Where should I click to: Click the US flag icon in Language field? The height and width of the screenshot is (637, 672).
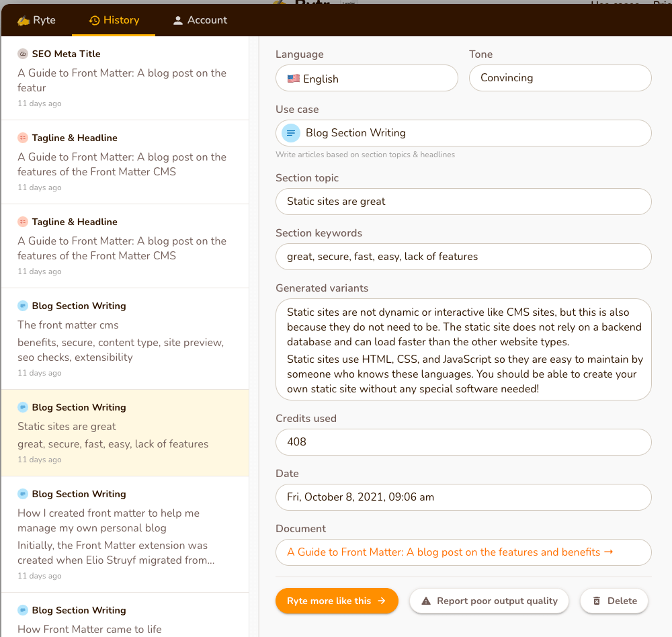point(294,79)
